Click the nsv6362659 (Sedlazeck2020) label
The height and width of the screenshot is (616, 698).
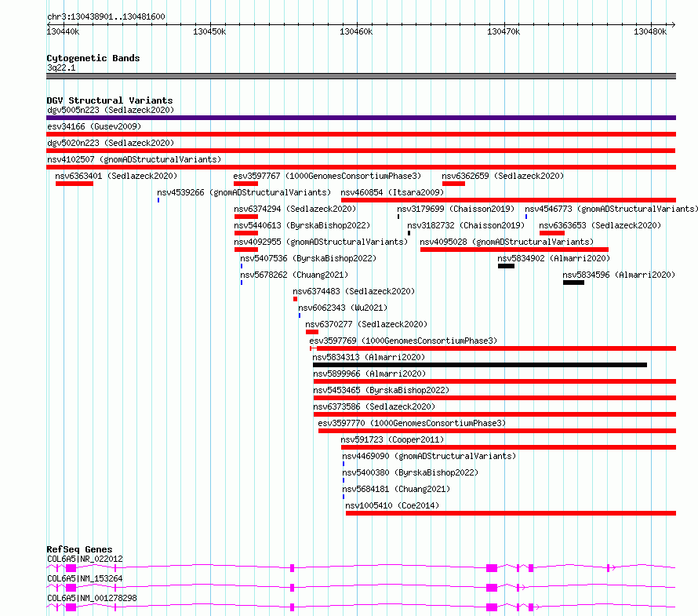pos(503,176)
